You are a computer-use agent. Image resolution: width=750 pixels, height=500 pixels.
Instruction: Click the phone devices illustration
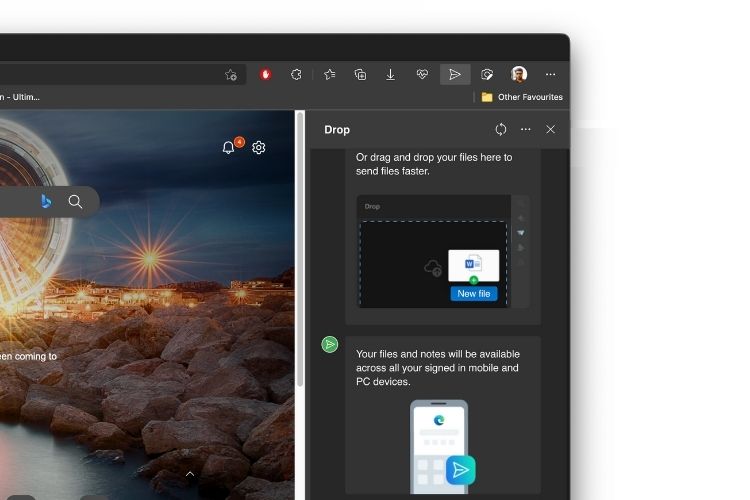(443, 446)
